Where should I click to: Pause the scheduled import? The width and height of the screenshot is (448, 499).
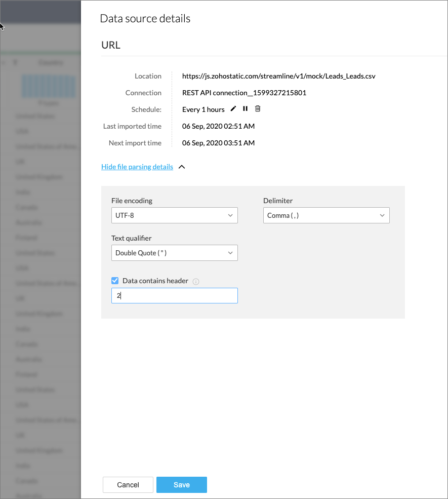coord(245,109)
